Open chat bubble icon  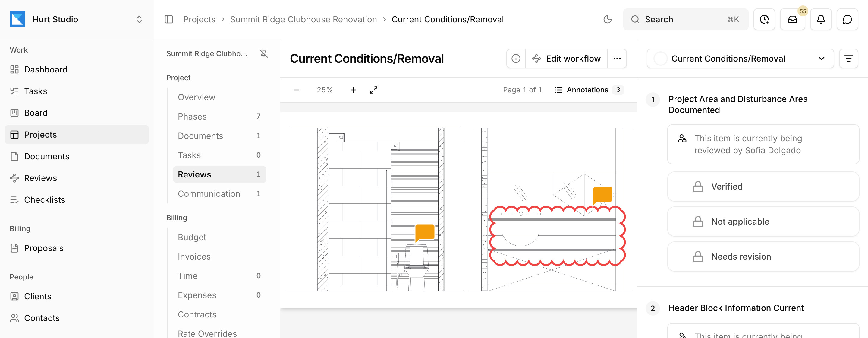pos(847,19)
